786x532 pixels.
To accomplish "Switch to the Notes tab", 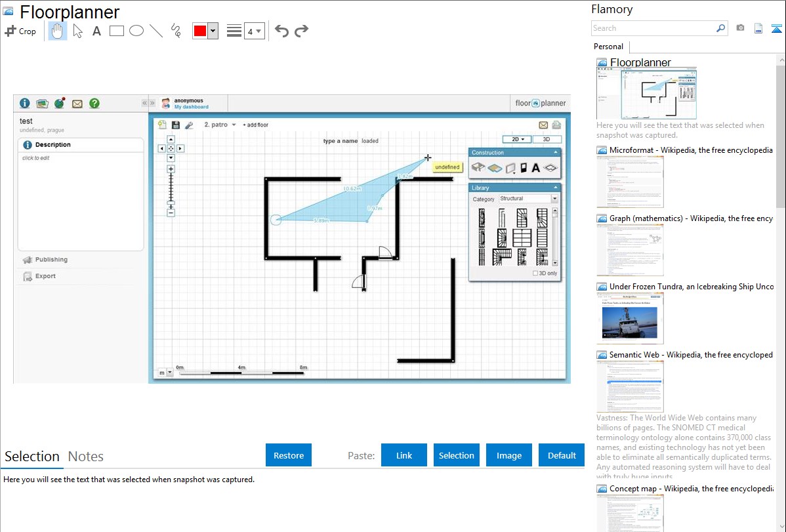I will click(86, 457).
